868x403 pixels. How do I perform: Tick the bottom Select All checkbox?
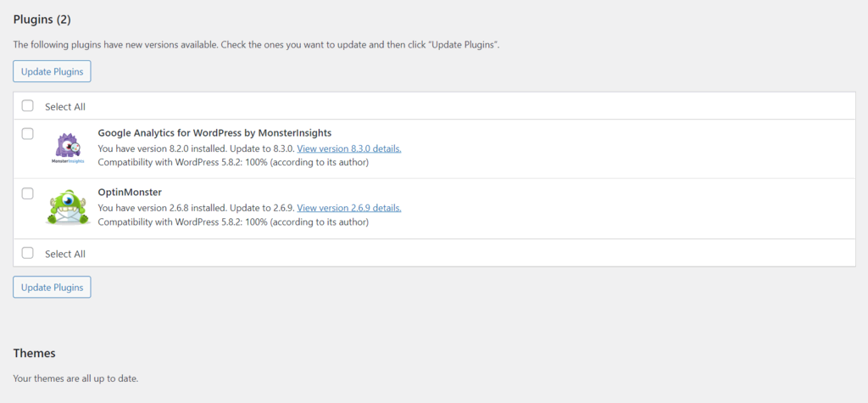(28, 253)
